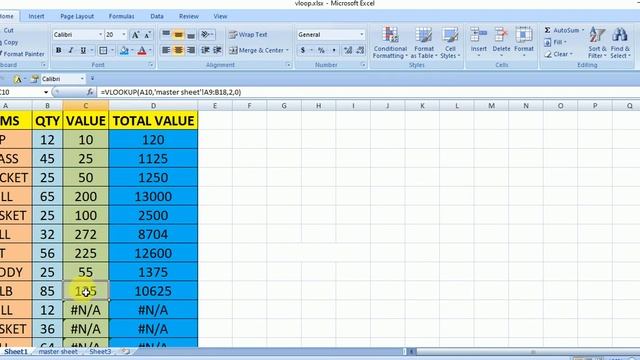
Task: Select bottom align icon
Action: click(x=191, y=35)
